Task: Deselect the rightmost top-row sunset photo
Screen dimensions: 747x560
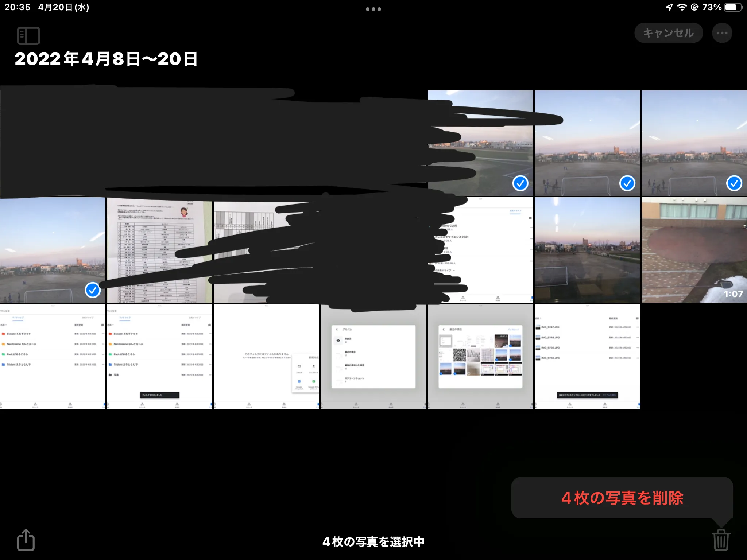Action: 694,143
